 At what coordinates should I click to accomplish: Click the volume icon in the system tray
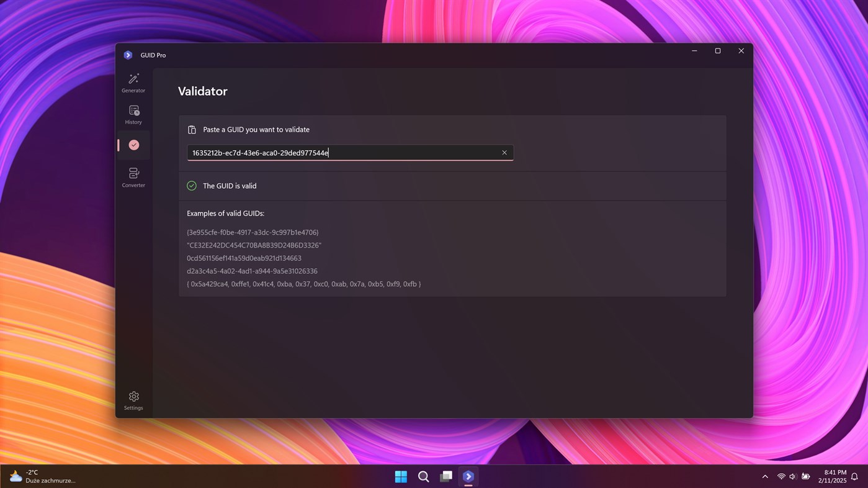(x=792, y=476)
